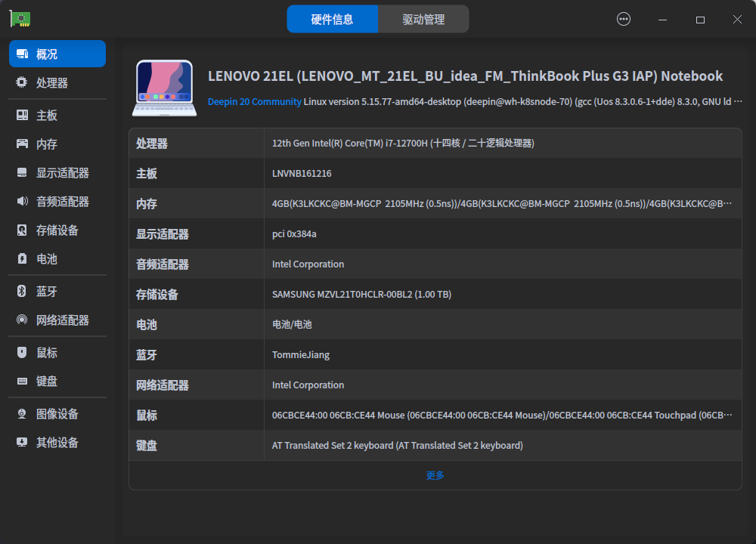The height and width of the screenshot is (544, 756).
Task: Click the 06CBCE44:00 Mouse value text
Action: [x=502, y=416]
